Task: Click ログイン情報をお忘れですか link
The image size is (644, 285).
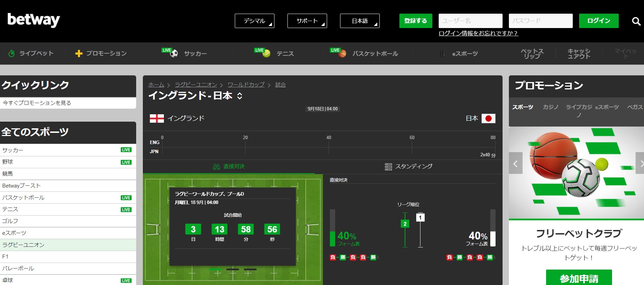Action: coord(478,33)
